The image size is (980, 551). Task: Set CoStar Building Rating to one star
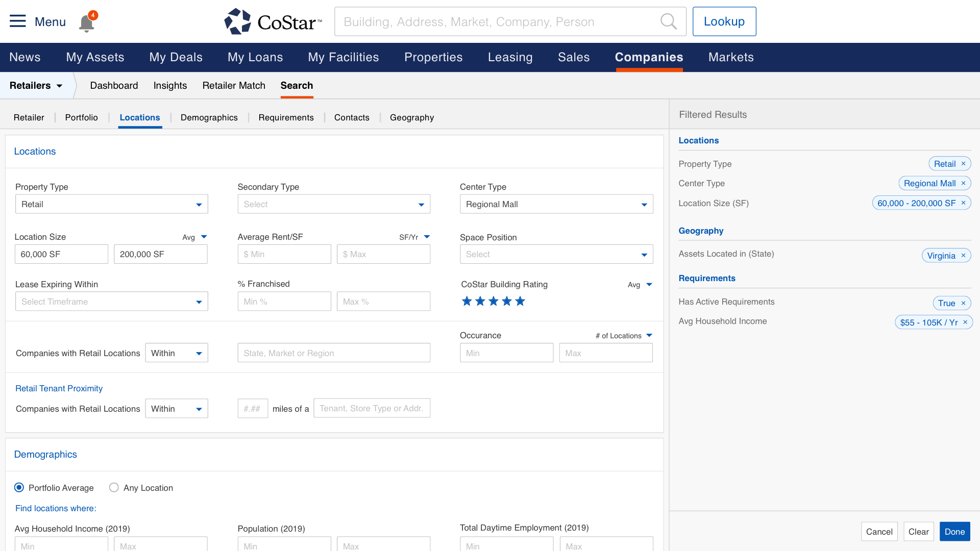pos(467,301)
